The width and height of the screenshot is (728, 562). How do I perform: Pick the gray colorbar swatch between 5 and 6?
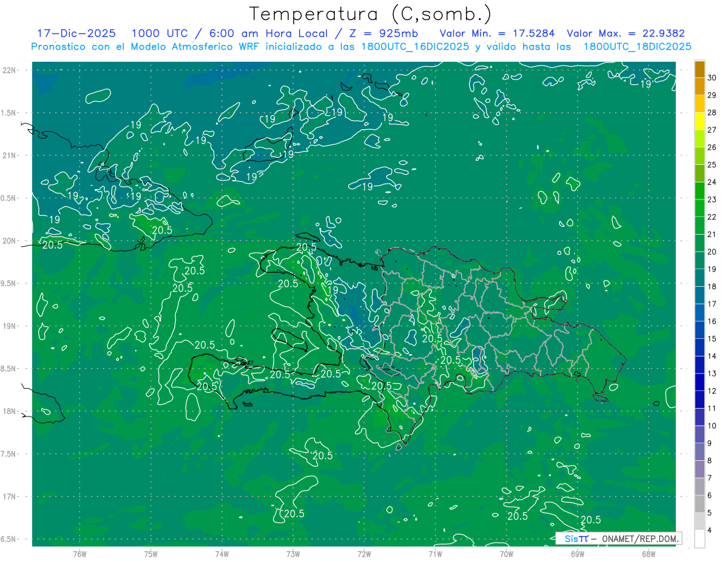[699, 504]
